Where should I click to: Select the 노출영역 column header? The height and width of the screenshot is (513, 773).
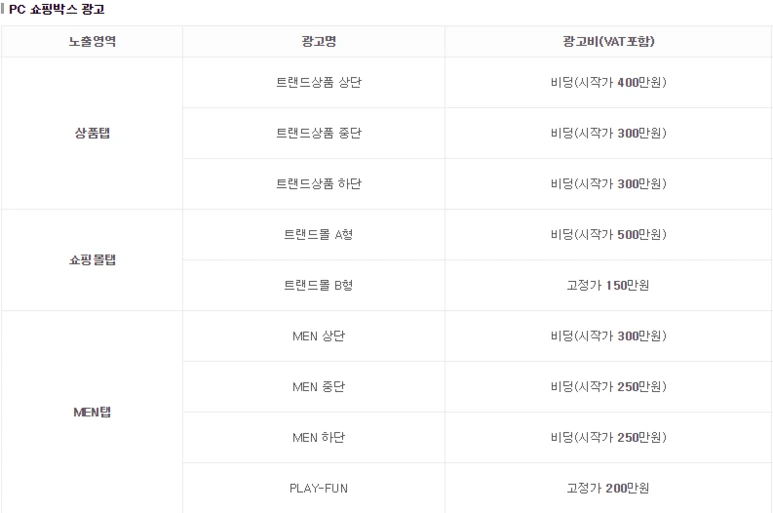(92, 41)
